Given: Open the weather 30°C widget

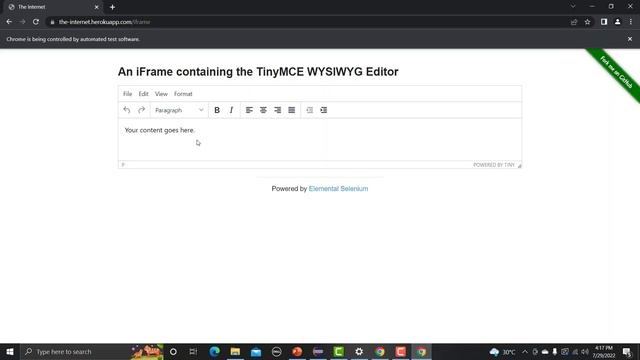Looking at the screenshot, I should (x=502, y=351).
